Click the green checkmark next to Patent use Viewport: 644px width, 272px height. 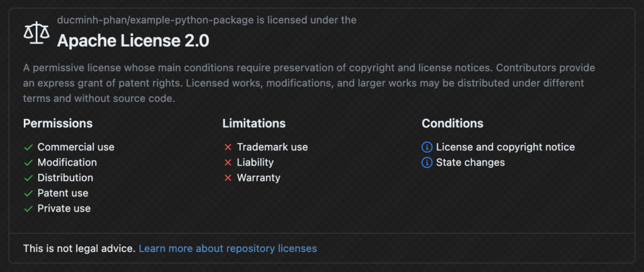(28, 193)
